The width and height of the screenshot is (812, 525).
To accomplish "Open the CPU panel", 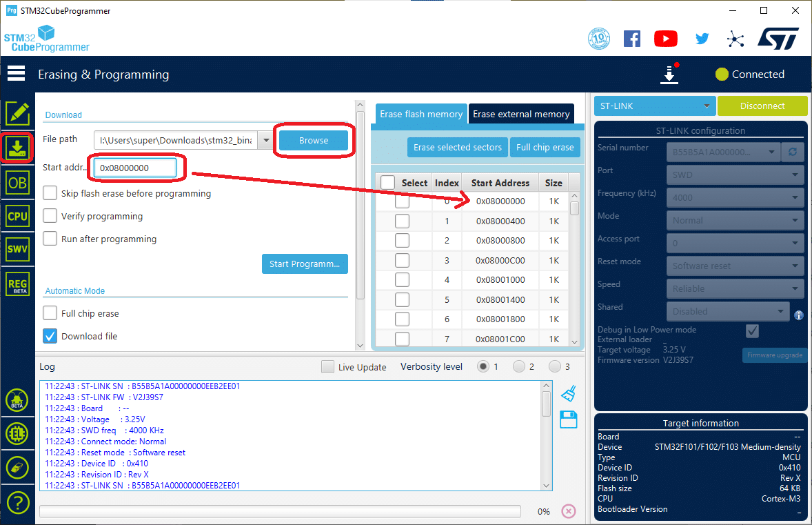I will tap(18, 216).
